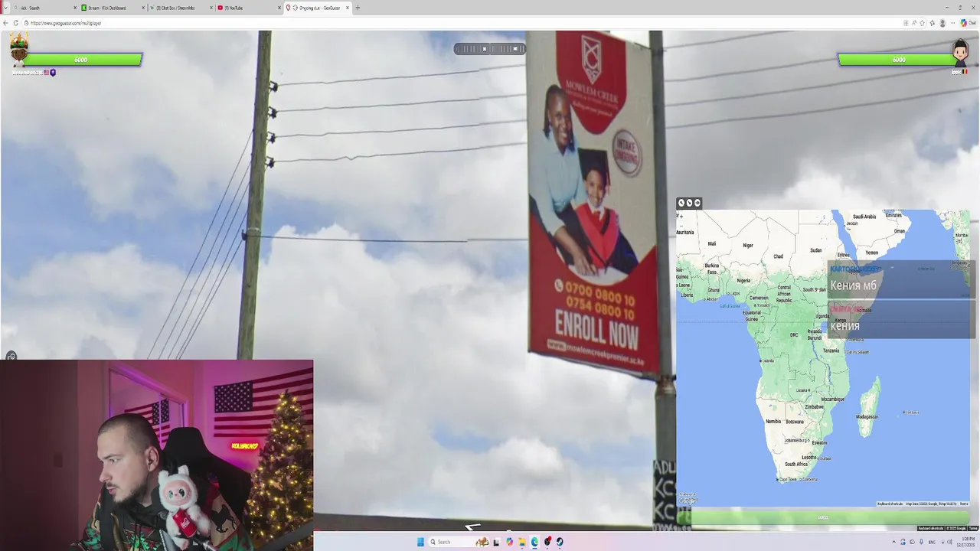Click the microphone icon in system tray
The width and height of the screenshot is (980, 551).
pos(921,542)
